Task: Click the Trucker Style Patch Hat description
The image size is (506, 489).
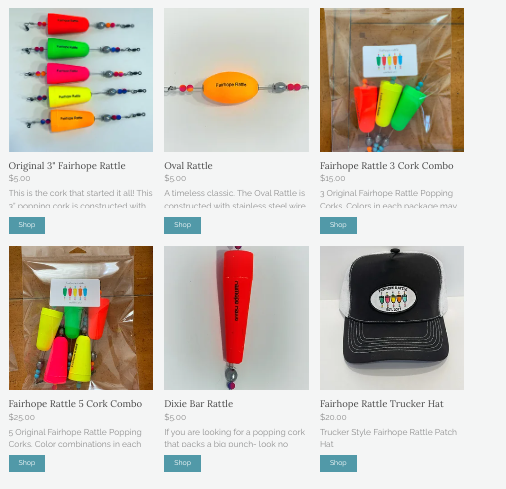Action: [x=388, y=438]
